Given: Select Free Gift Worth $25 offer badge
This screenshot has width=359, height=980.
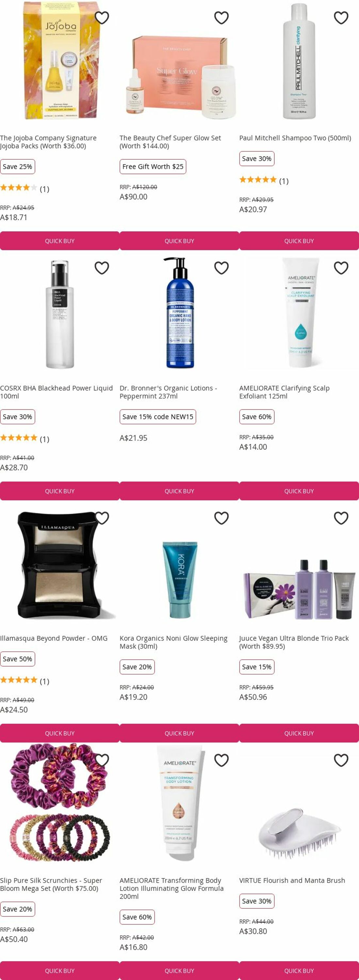Looking at the screenshot, I should 153,167.
